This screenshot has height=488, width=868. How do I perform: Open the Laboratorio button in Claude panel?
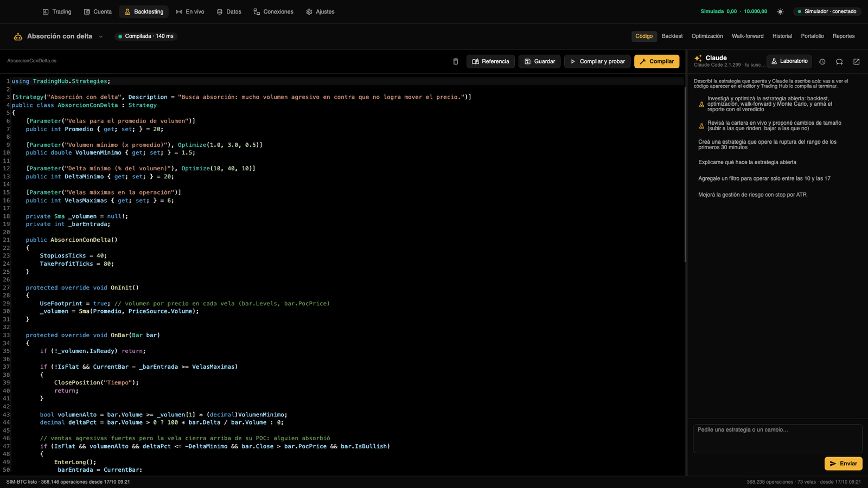pyautogui.click(x=789, y=61)
